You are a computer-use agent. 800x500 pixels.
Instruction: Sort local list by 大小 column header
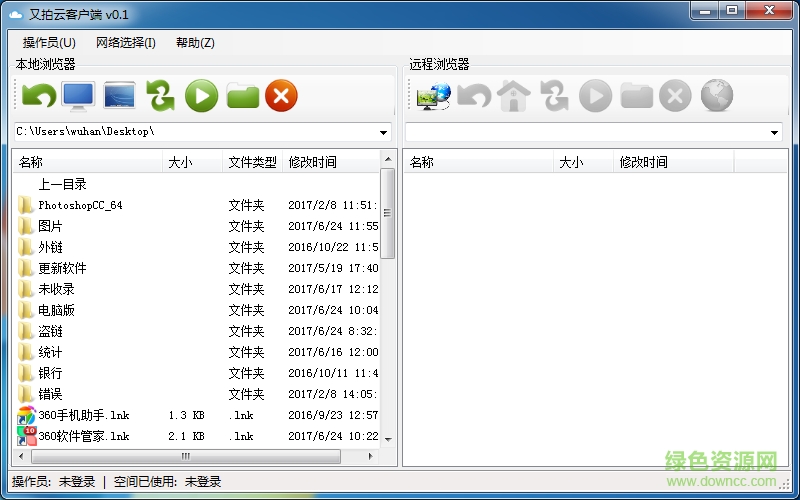[x=192, y=162]
